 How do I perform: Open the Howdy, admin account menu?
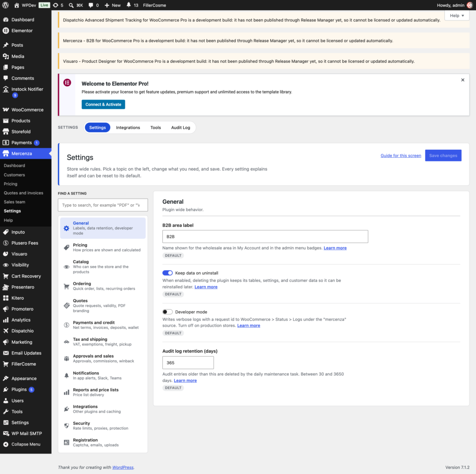(455, 5)
